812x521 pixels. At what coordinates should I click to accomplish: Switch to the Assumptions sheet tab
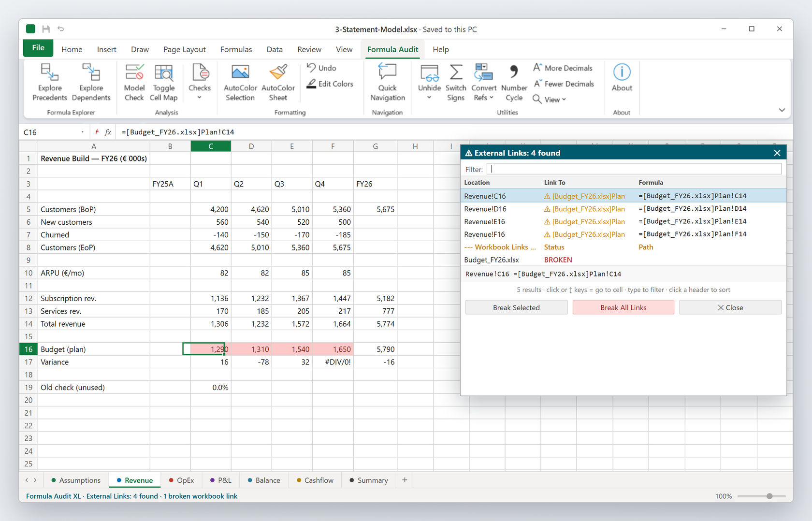76,480
